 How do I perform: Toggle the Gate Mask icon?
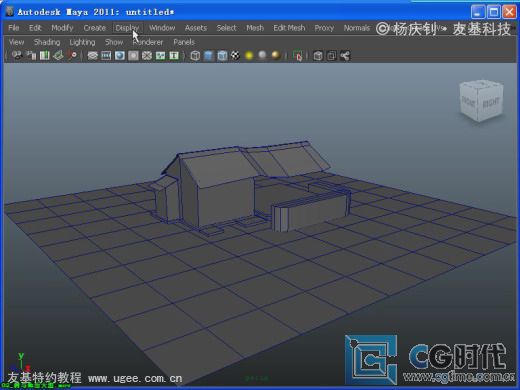click(x=133, y=55)
